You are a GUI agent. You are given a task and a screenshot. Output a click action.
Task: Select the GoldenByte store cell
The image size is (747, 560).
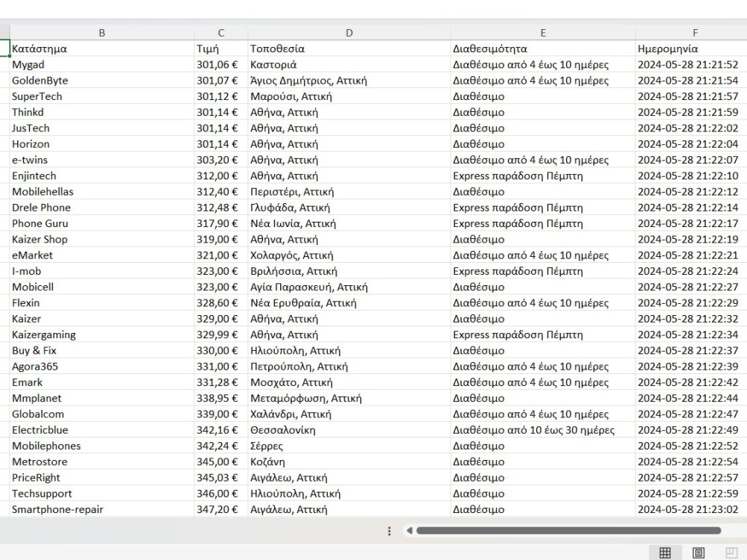point(102,81)
